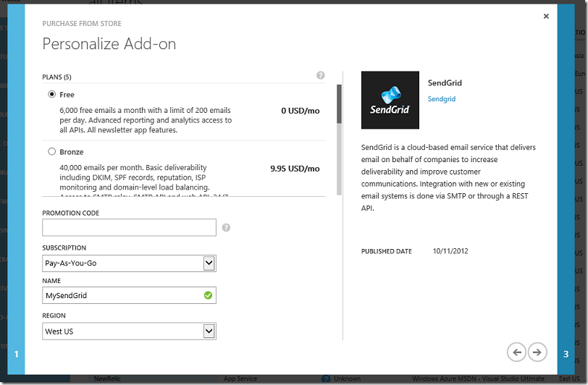Click NewRelic row in background list
The image size is (588, 385).
tap(107, 378)
